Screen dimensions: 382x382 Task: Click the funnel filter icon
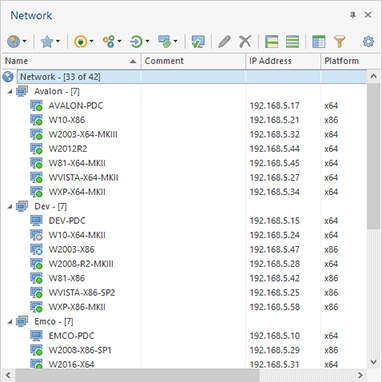(x=339, y=42)
